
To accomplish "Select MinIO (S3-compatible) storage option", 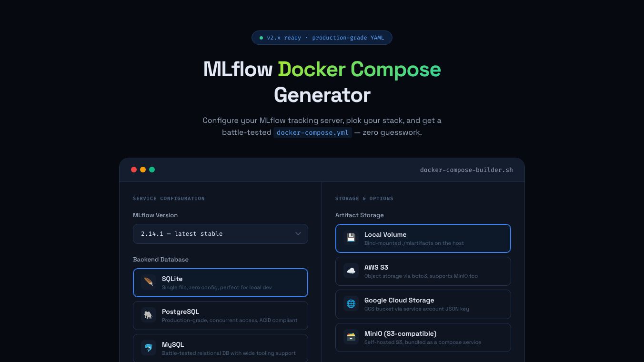I will [423, 337].
